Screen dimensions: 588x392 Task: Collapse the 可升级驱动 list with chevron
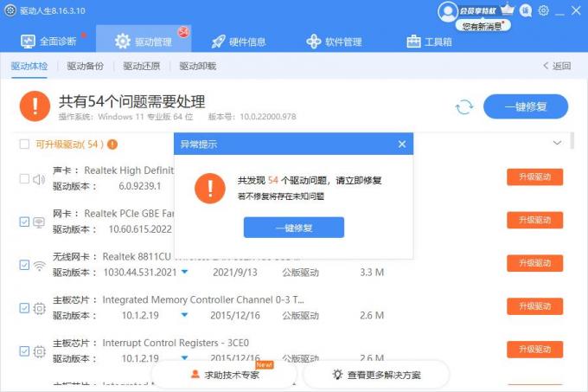pyautogui.click(x=557, y=143)
